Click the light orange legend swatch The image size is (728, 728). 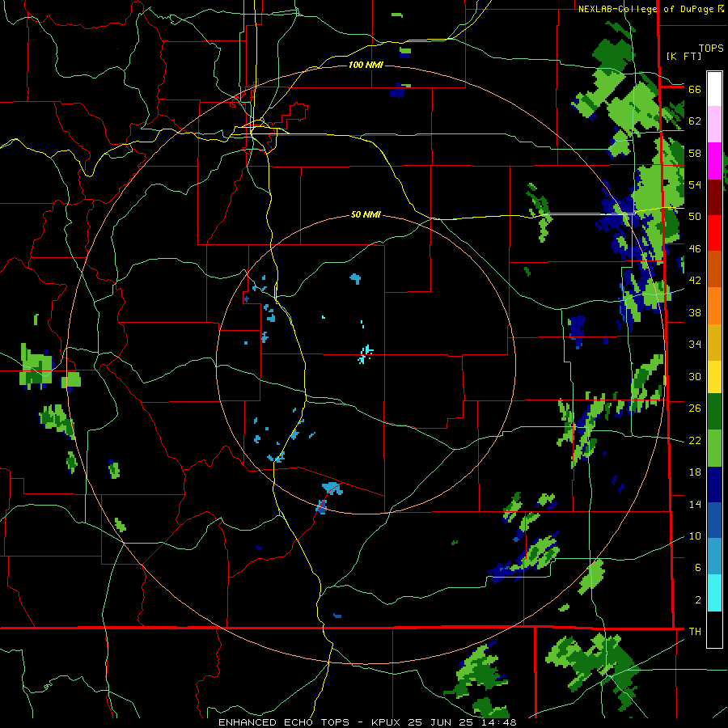click(714, 306)
